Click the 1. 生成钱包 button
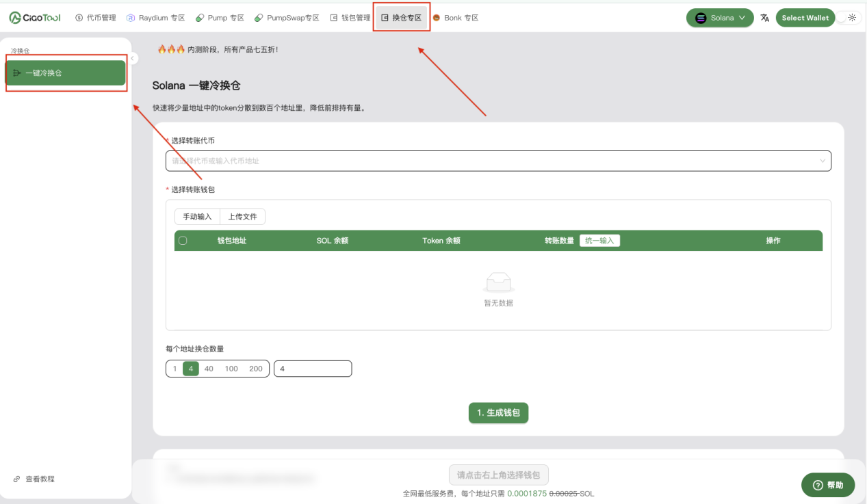 point(498,413)
